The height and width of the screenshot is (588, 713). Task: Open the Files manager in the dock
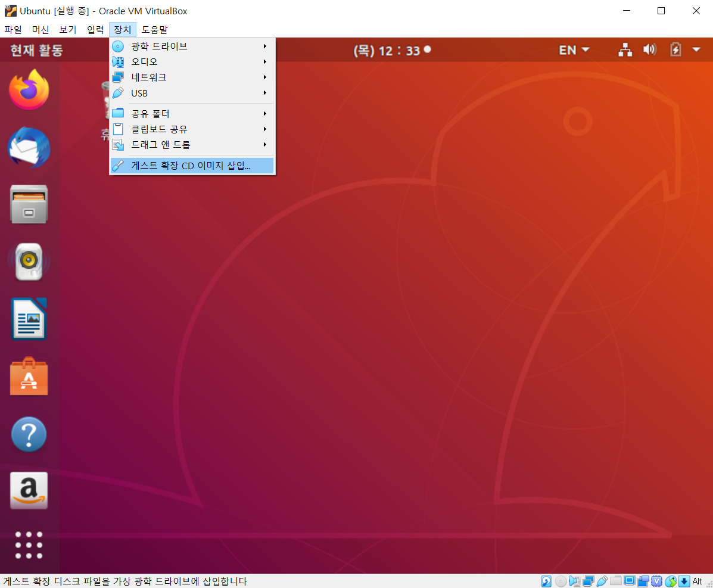click(x=29, y=204)
